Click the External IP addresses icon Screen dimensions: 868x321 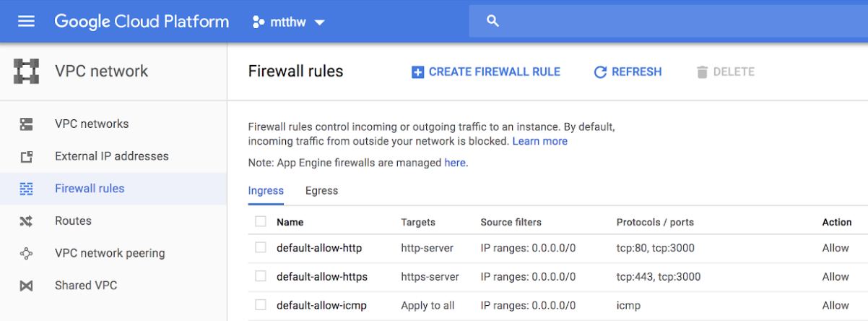27,157
